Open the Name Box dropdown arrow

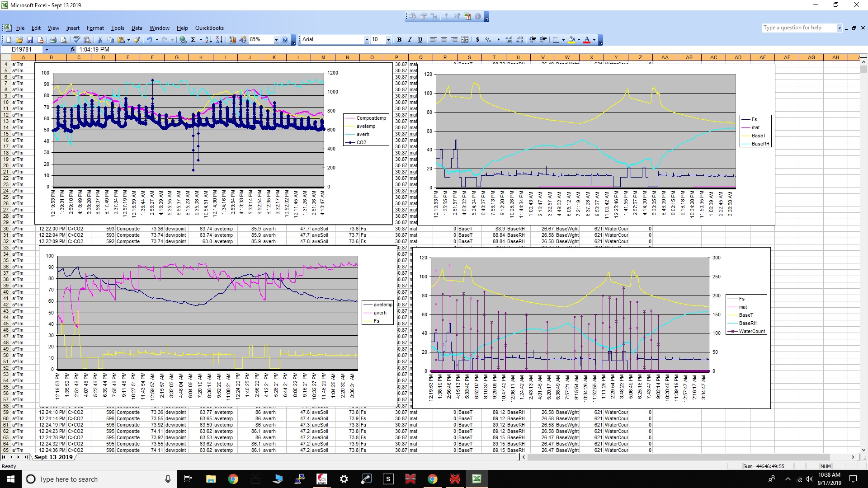46,49
